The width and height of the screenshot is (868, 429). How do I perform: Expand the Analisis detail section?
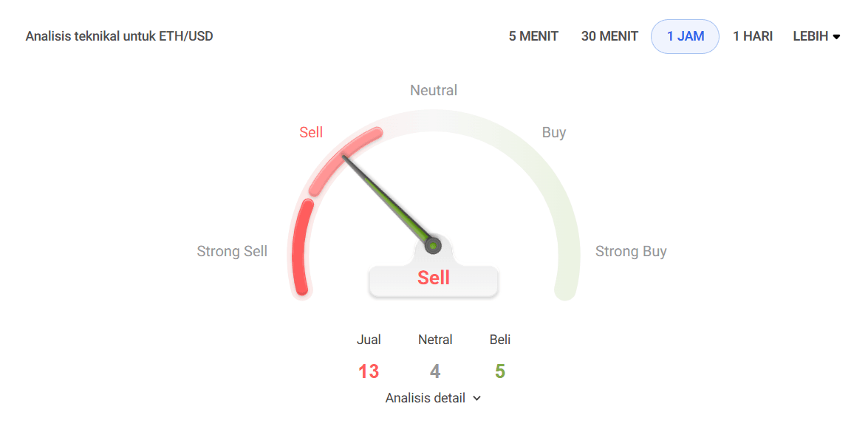(x=427, y=398)
